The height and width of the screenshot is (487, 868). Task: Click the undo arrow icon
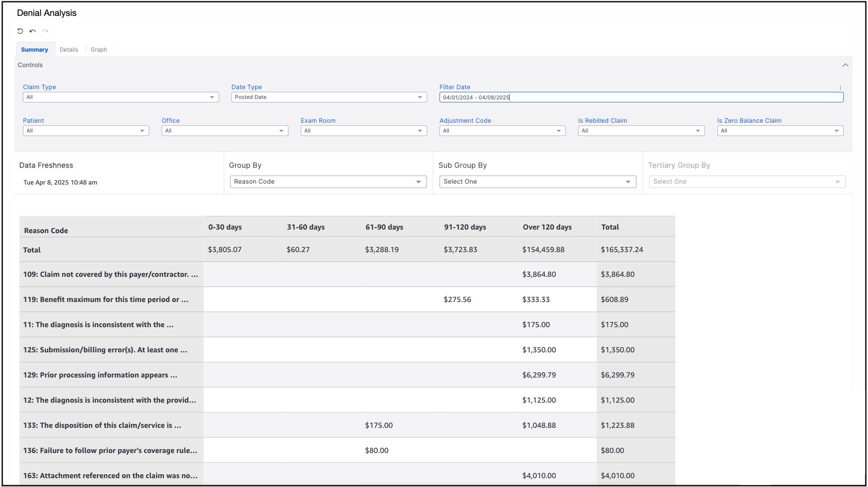click(x=33, y=31)
